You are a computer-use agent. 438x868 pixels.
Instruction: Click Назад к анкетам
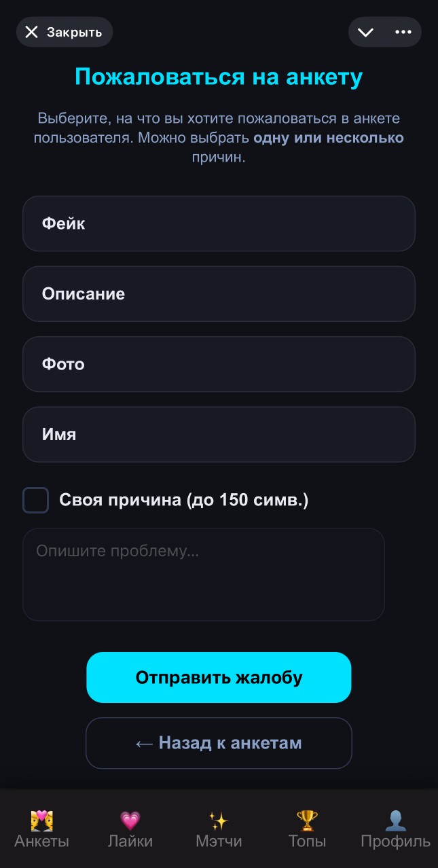tap(219, 742)
